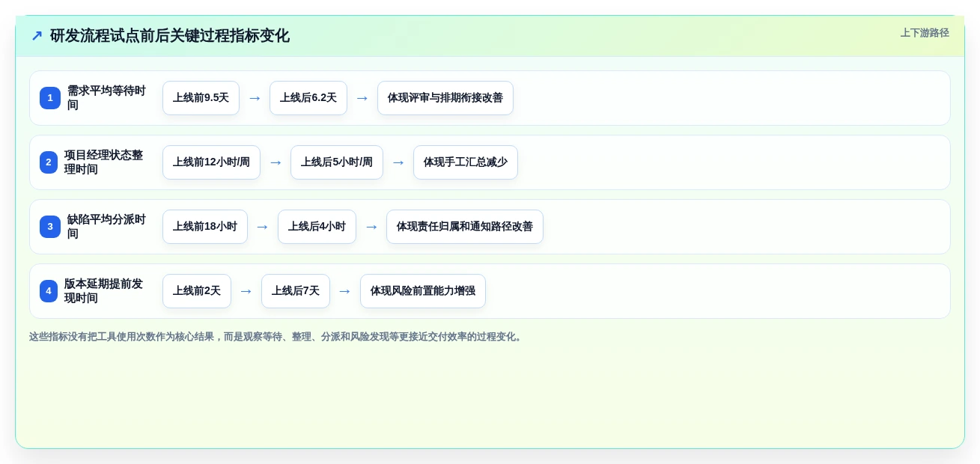Click the 上线前9.5天 chip
The height and width of the screenshot is (464, 980).
(x=201, y=98)
